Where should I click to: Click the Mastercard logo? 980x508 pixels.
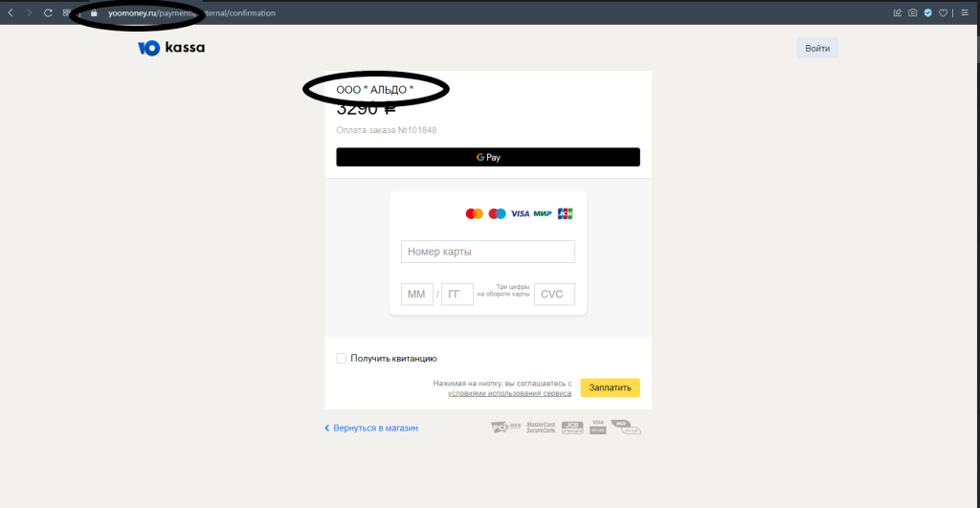475,213
